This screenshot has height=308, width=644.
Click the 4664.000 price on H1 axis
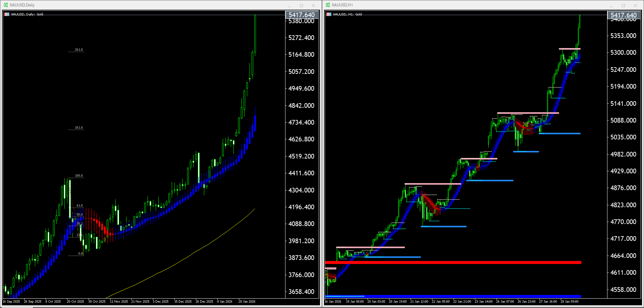click(x=623, y=256)
